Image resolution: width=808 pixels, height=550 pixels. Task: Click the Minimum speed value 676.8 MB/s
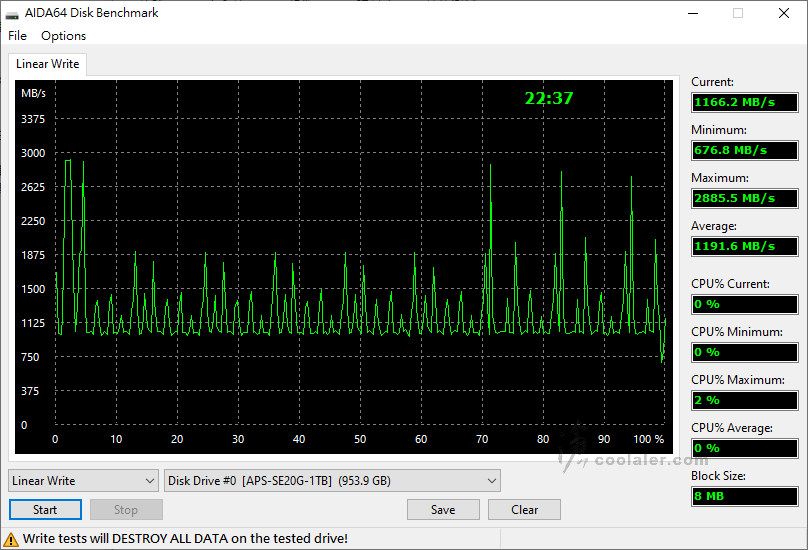pos(745,150)
